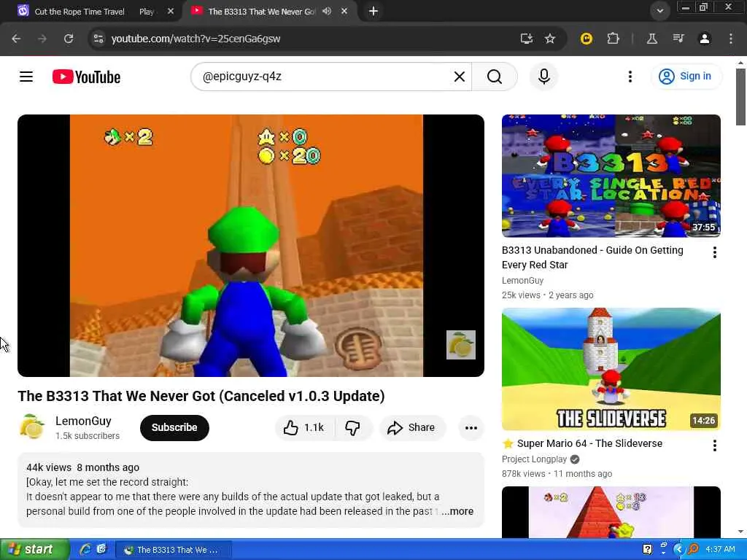Open the pyramid video thumbnail at bottom

point(611,512)
